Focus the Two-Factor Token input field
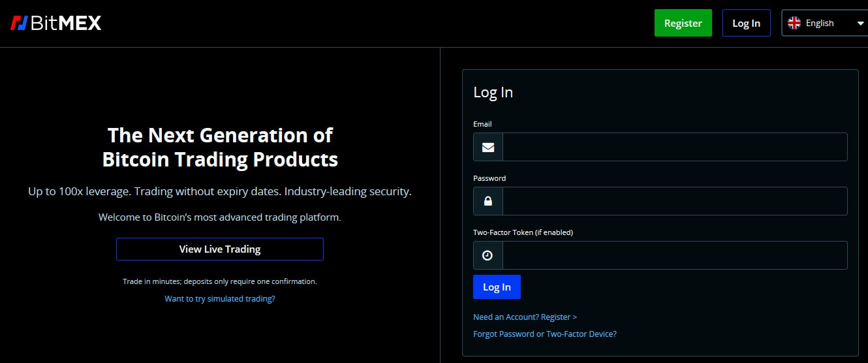 click(674, 255)
